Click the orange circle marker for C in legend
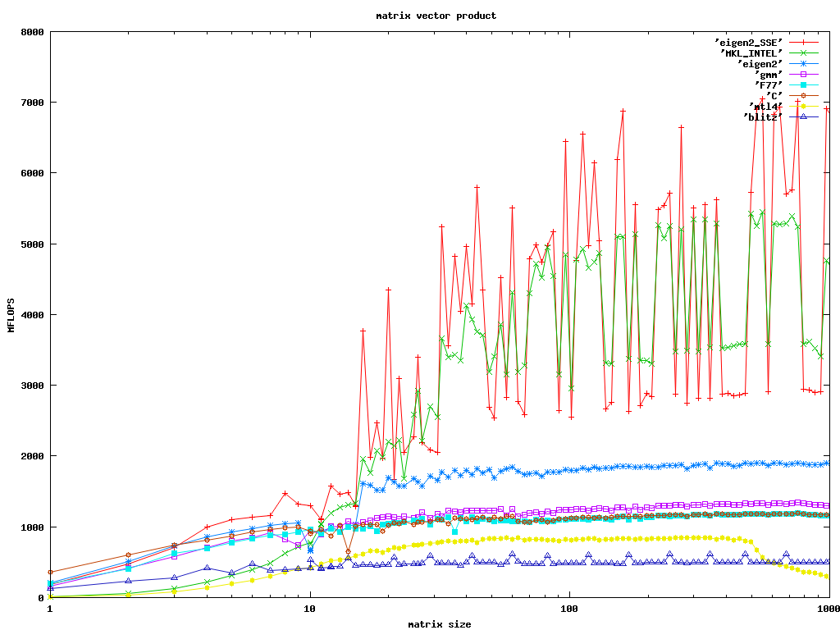Viewport: 840px width, 630px height. 804,95
